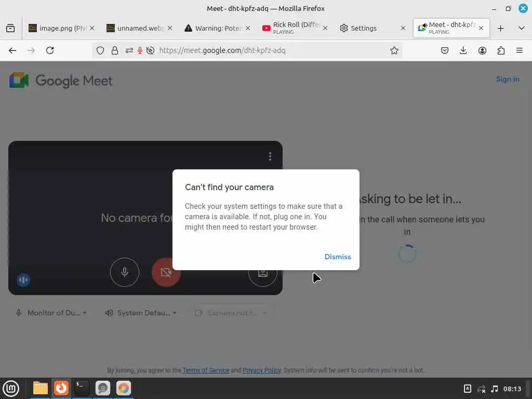Image resolution: width=532 pixels, height=399 pixels.
Task: Open the Firefox hamburger menu
Action: coord(520,50)
